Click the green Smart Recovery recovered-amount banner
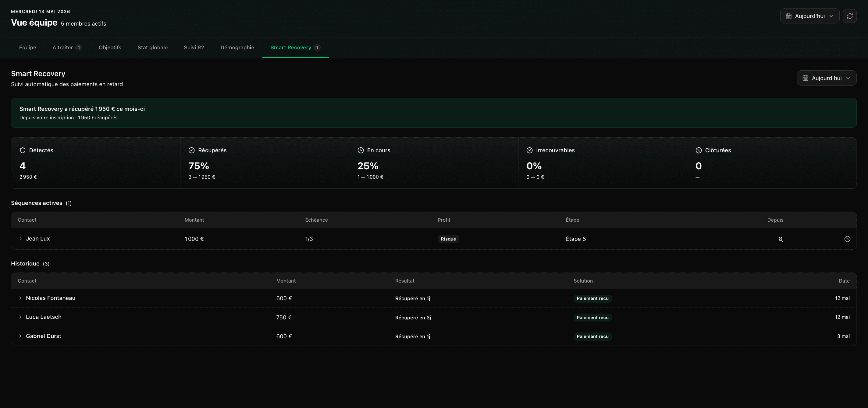The image size is (868, 408). (x=434, y=113)
